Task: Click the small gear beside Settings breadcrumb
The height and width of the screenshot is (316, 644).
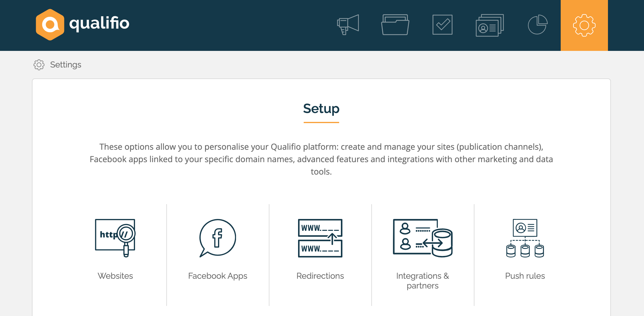Action: (x=39, y=65)
